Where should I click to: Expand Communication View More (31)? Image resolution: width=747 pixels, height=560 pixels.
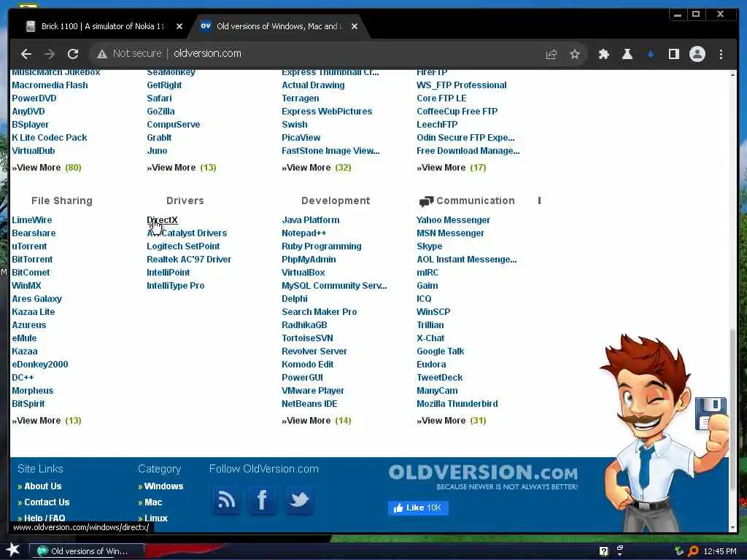tap(451, 421)
